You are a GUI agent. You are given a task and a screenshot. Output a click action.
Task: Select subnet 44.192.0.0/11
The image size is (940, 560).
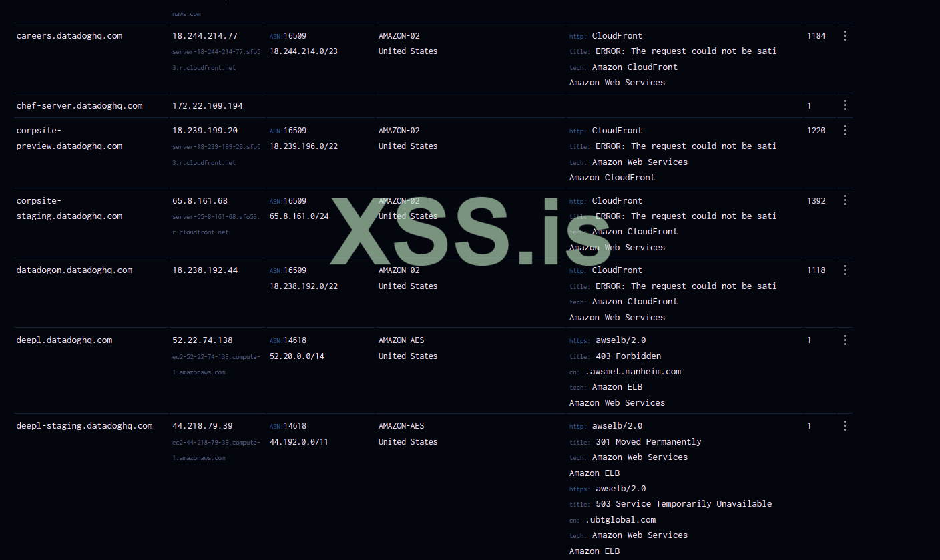click(299, 442)
